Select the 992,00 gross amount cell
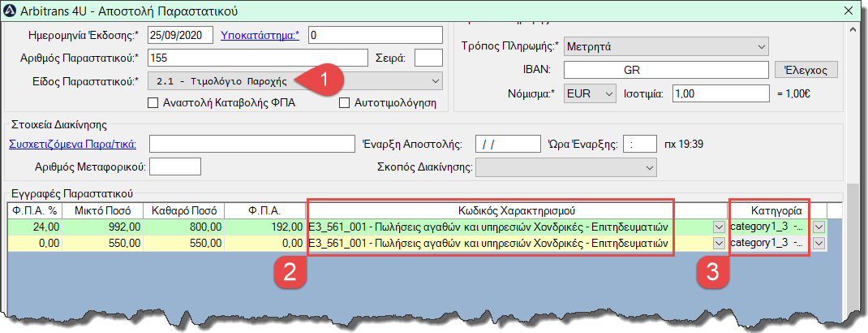Screen dimensions: 868x333 (x=101, y=227)
